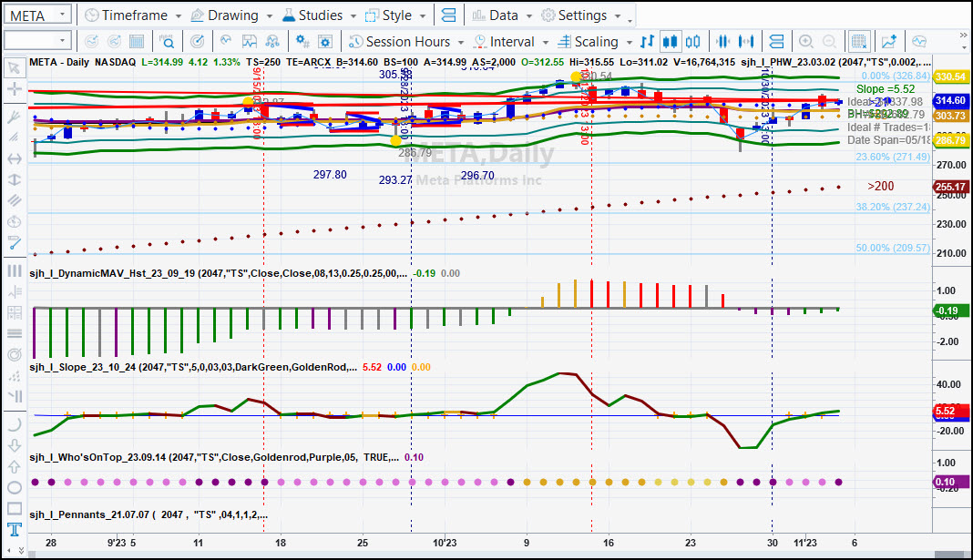973x560 pixels.
Task: Select the three vertical bars tool
Action: tap(15, 271)
